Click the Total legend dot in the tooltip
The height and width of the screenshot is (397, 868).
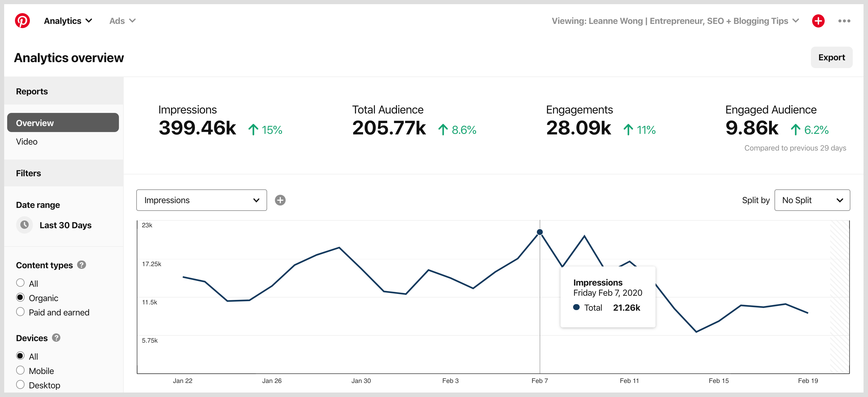577,307
